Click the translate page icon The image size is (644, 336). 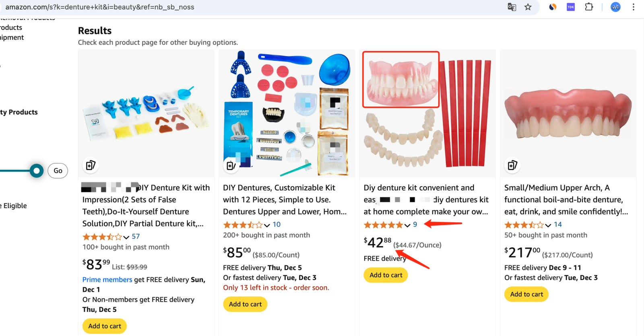coord(512,7)
